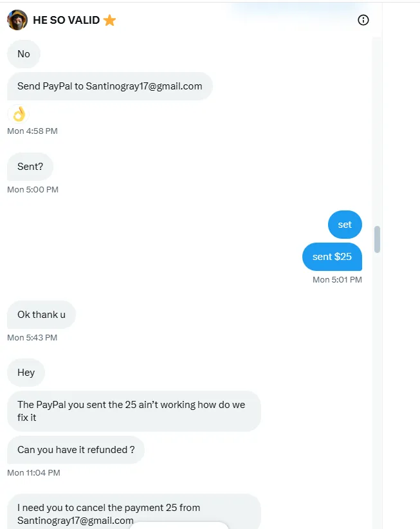420x529 pixels.
Task: Click the first Santinogray17@gmail.com PayPal message
Action: pos(109,86)
